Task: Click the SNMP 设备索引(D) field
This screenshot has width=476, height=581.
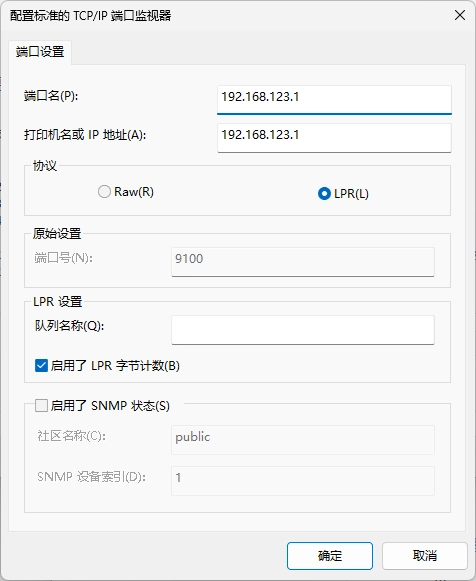Action: [x=303, y=481]
